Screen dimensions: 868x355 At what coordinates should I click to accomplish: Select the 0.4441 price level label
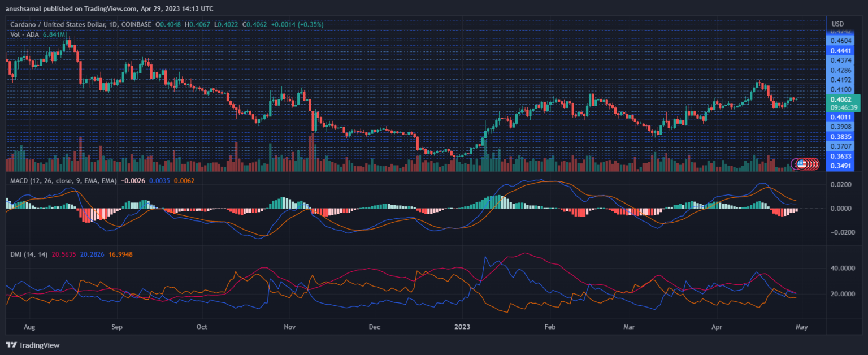pos(840,50)
